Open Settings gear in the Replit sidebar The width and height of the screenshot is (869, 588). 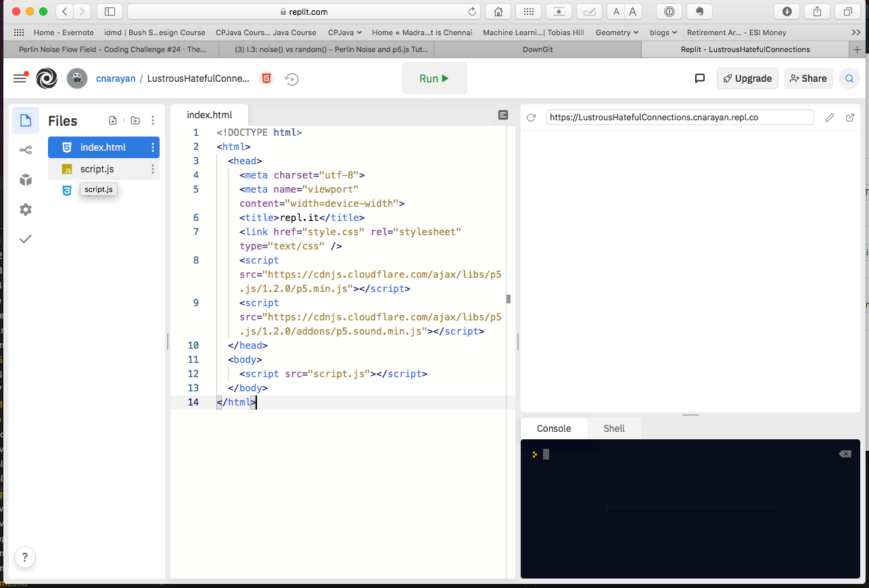coord(26,210)
